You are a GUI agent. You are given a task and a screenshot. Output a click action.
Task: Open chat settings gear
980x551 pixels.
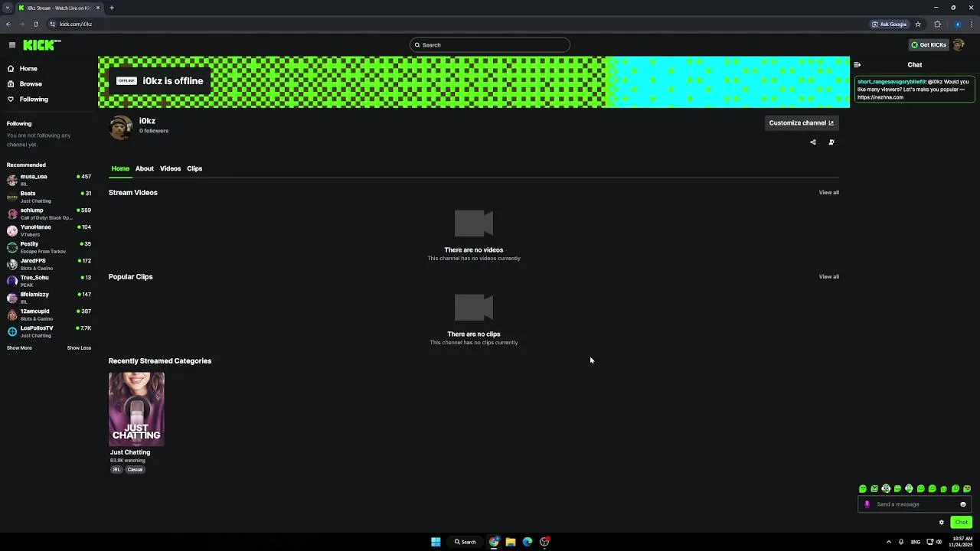click(942, 523)
